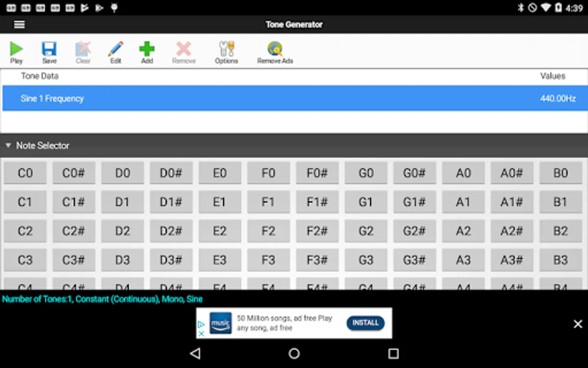This screenshot has width=588, height=368.
Task: Select note F0
Action: (x=268, y=173)
